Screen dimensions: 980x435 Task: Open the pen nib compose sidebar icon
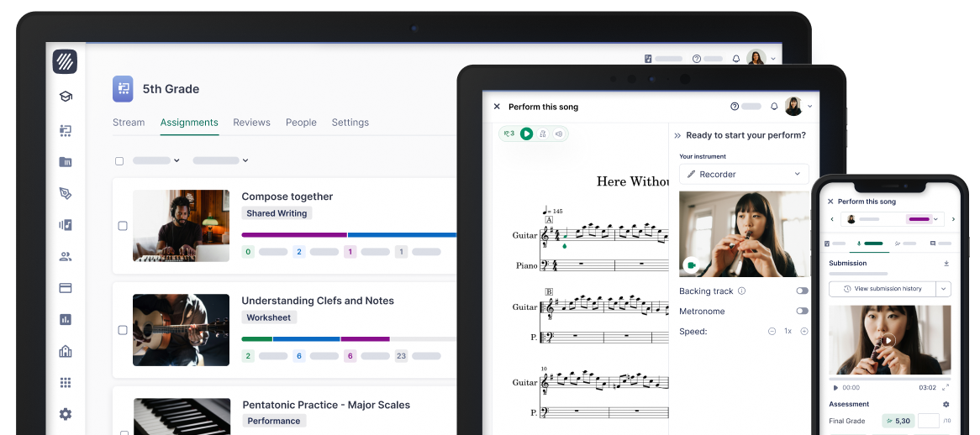click(x=66, y=193)
